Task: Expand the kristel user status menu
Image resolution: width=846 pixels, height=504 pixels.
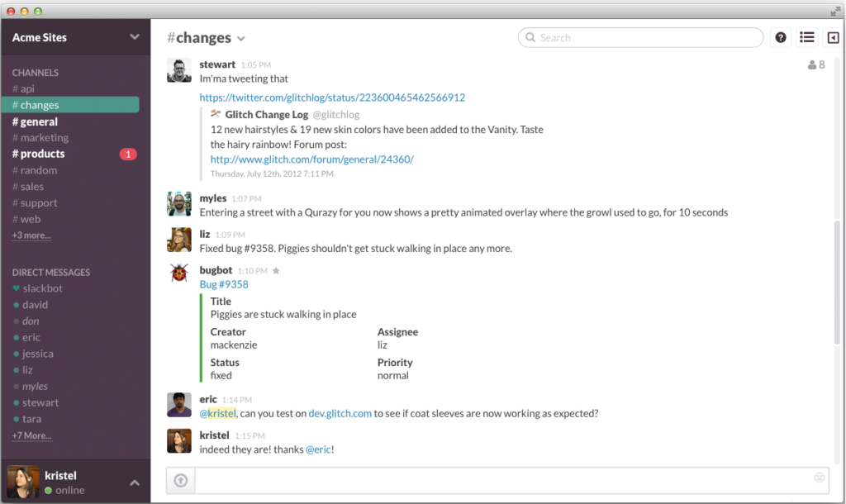Action: click(x=135, y=483)
